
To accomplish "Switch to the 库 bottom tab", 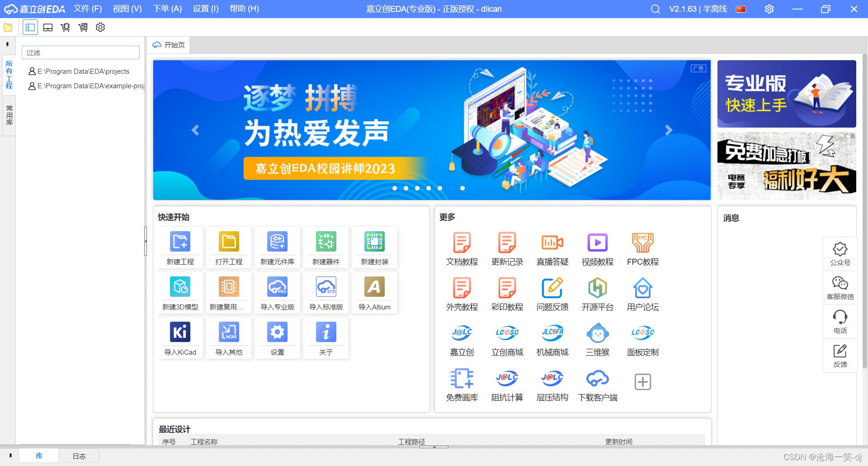I will [x=39, y=456].
